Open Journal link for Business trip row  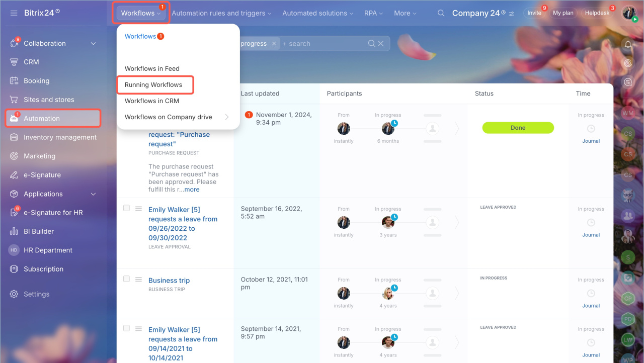(x=591, y=306)
